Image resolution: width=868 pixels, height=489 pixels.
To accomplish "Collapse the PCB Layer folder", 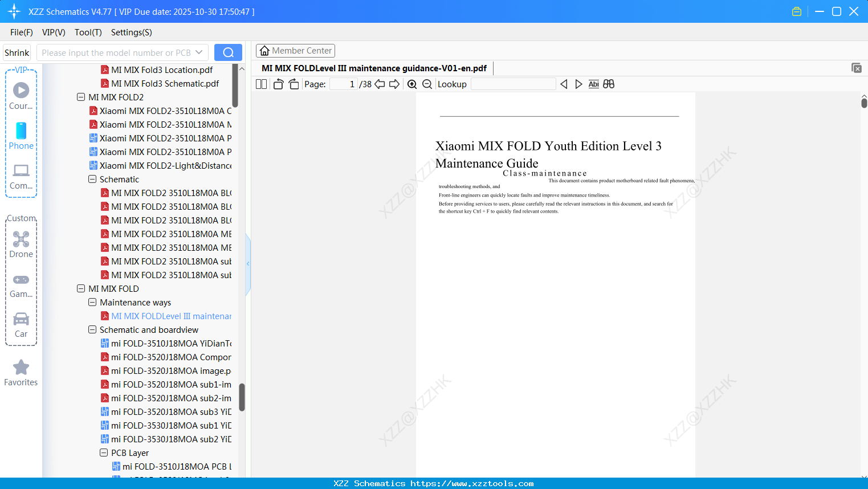I will point(104,453).
